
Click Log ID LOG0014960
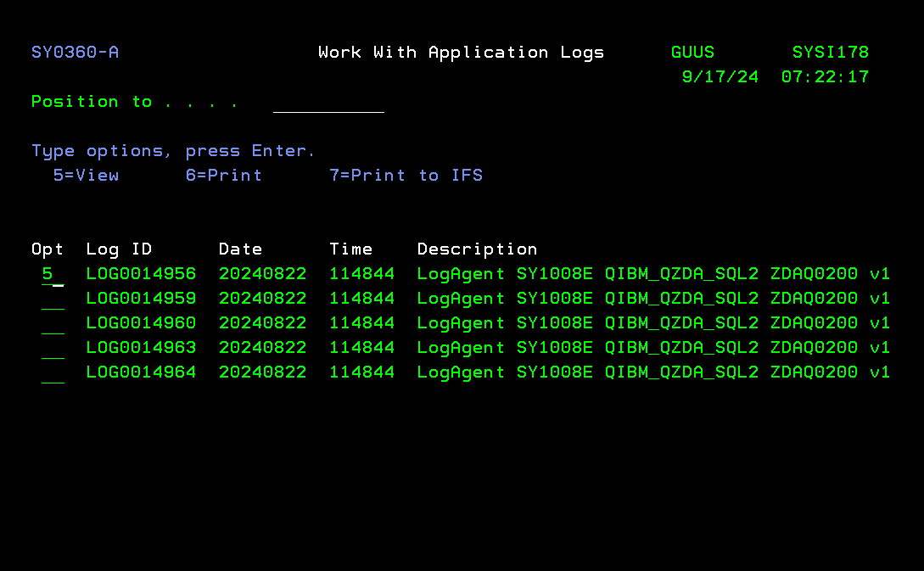coord(141,323)
